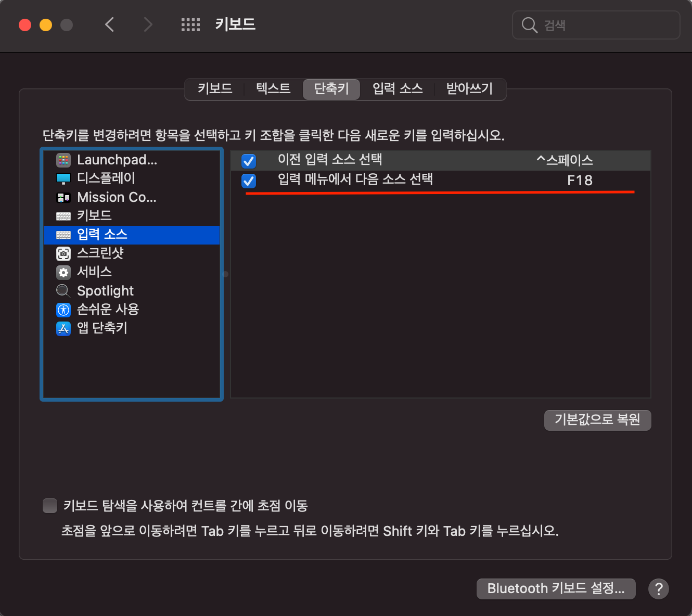The image size is (692, 616).
Task: Select the 디스플레이 text label
Action: pyautogui.click(x=106, y=178)
